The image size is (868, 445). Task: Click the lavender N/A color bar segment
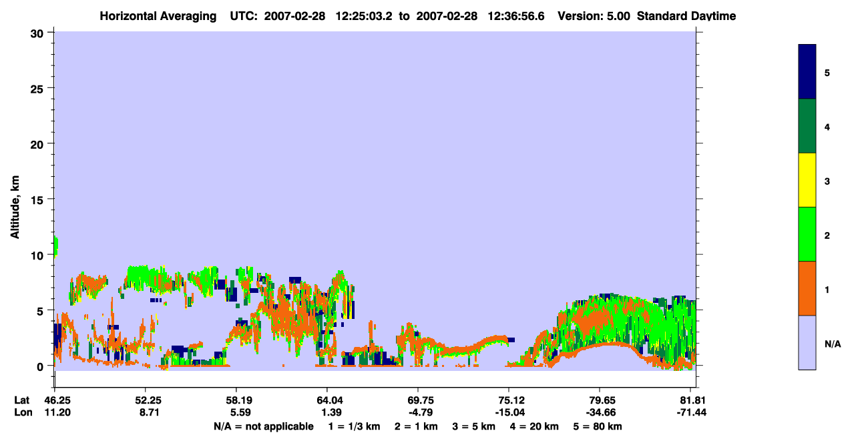click(807, 342)
